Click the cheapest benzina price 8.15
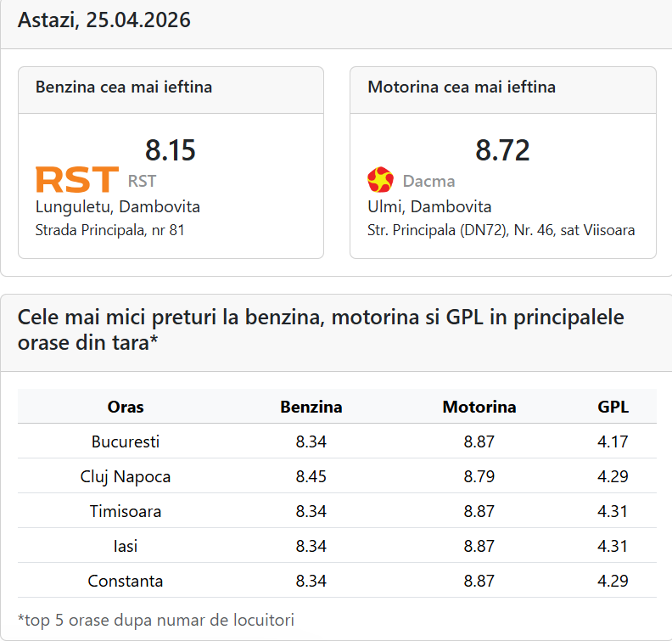The image size is (672, 641). tap(170, 150)
